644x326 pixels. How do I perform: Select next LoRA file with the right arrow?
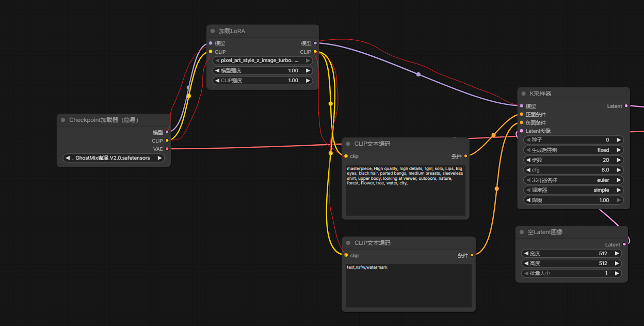pos(308,60)
